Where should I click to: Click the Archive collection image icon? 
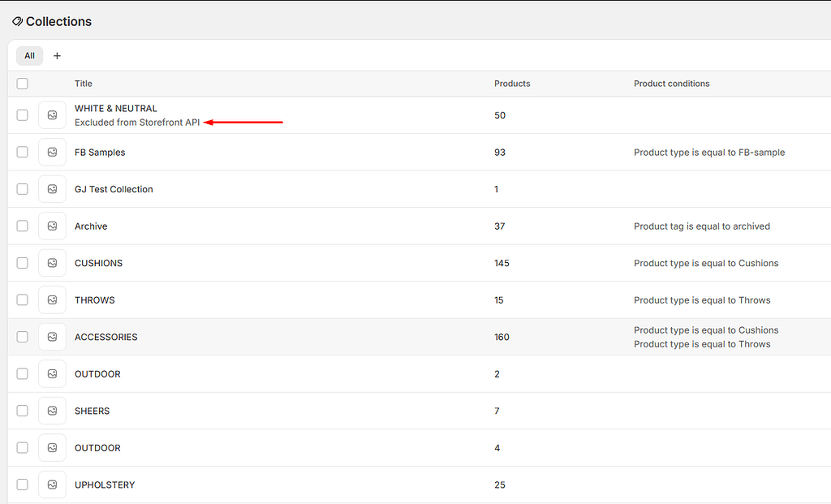52,226
